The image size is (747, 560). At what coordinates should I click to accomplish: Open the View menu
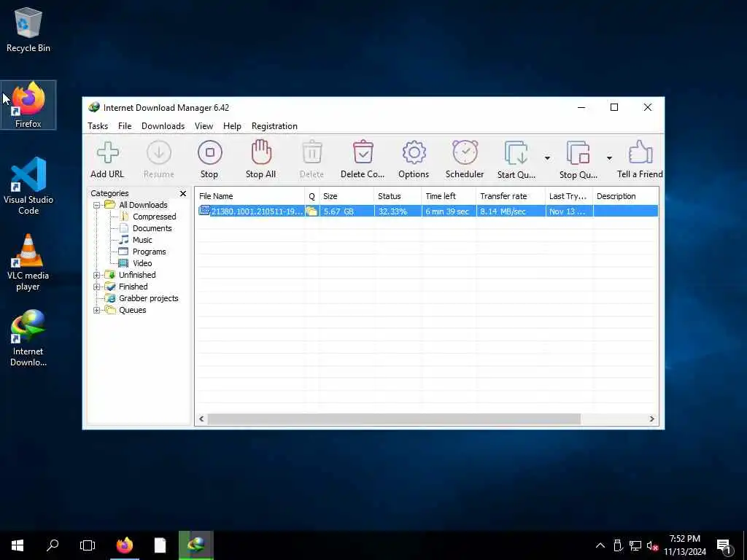click(204, 126)
